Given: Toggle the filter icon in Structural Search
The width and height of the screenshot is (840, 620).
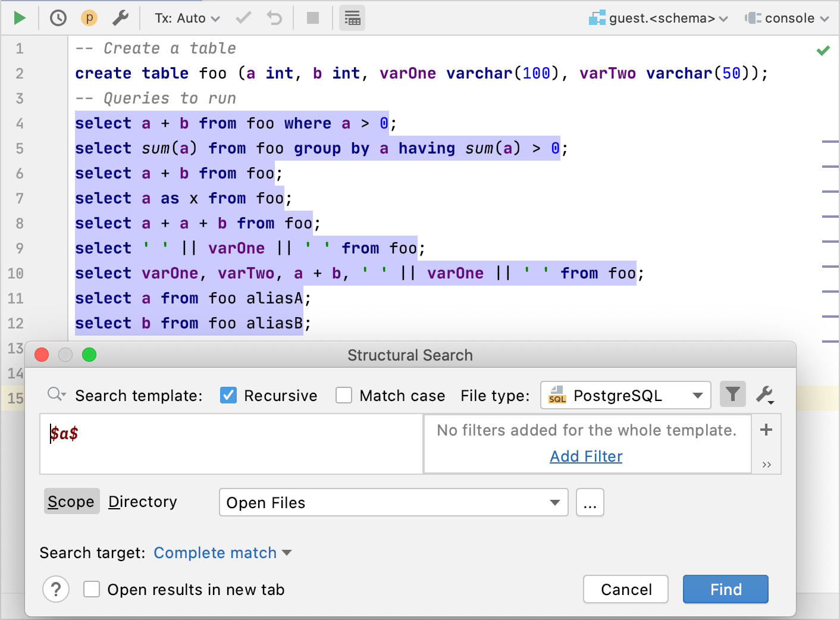Looking at the screenshot, I should pos(732,394).
